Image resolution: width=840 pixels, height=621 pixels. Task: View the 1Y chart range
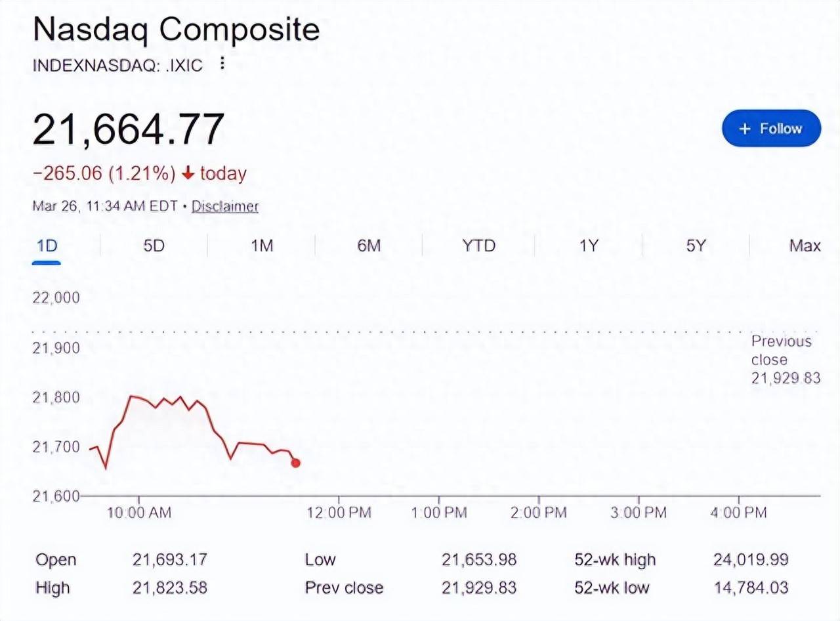(589, 246)
